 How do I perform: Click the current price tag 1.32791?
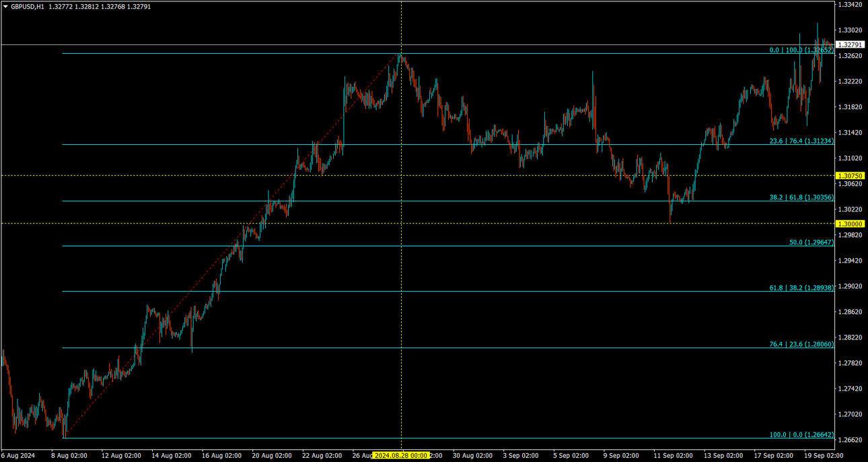pos(851,44)
